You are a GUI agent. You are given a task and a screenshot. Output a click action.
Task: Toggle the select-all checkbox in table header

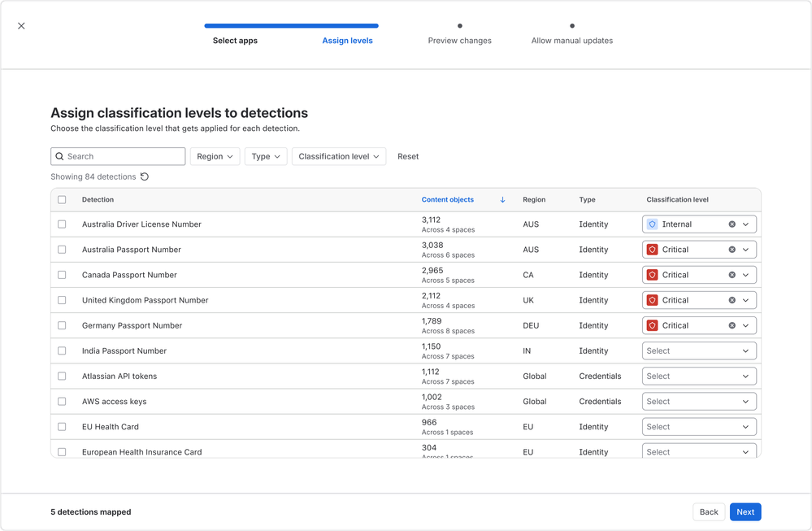click(x=62, y=200)
